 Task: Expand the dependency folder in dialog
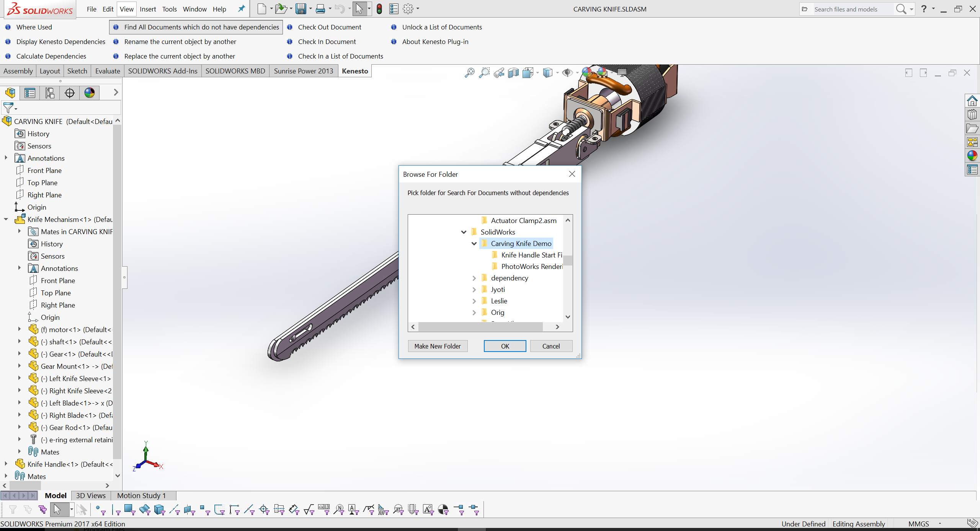point(474,278)
